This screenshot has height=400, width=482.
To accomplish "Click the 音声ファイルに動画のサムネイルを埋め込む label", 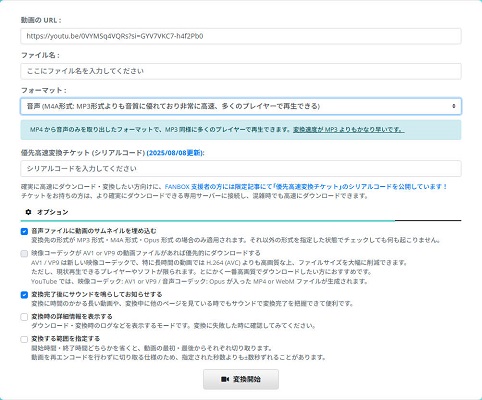I will 94,231.
